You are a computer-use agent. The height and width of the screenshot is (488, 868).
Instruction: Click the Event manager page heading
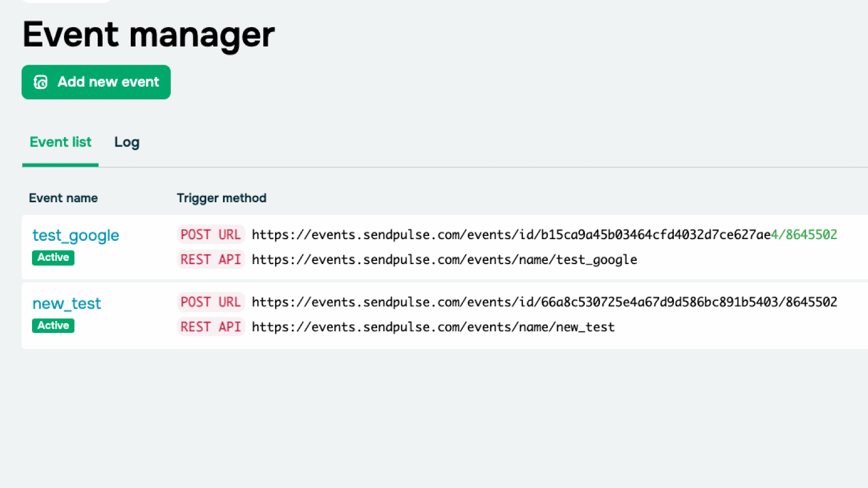click(148, 34)
